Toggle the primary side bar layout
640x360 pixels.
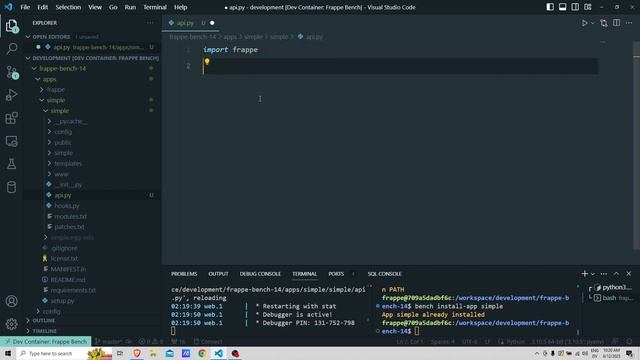pos(550,7)
